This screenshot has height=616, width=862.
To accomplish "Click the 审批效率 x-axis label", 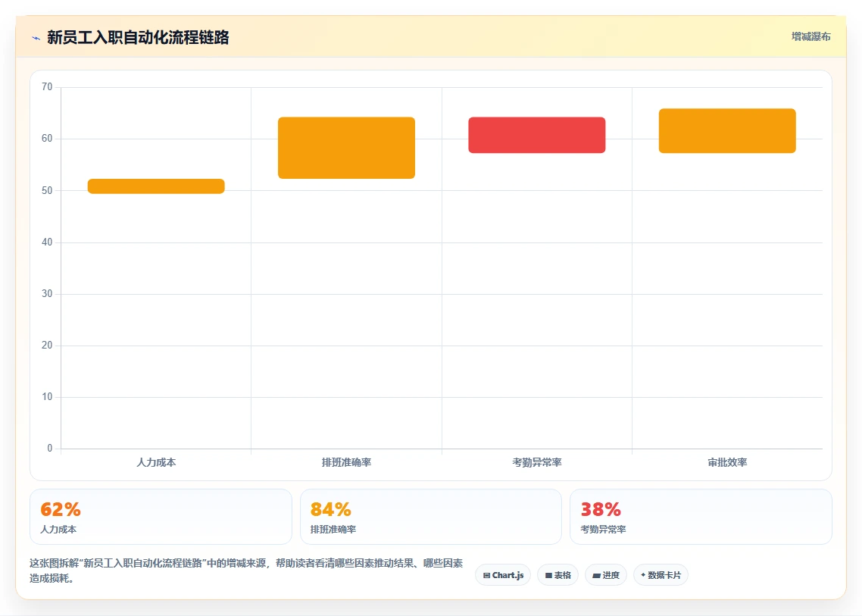I will [727, 462].
